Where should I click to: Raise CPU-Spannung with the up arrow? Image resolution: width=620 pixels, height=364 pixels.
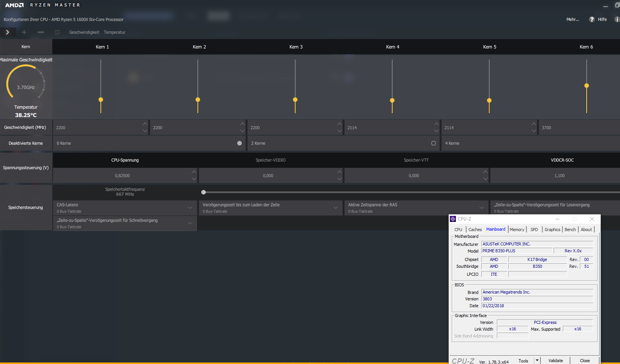[x=194, y=172]
